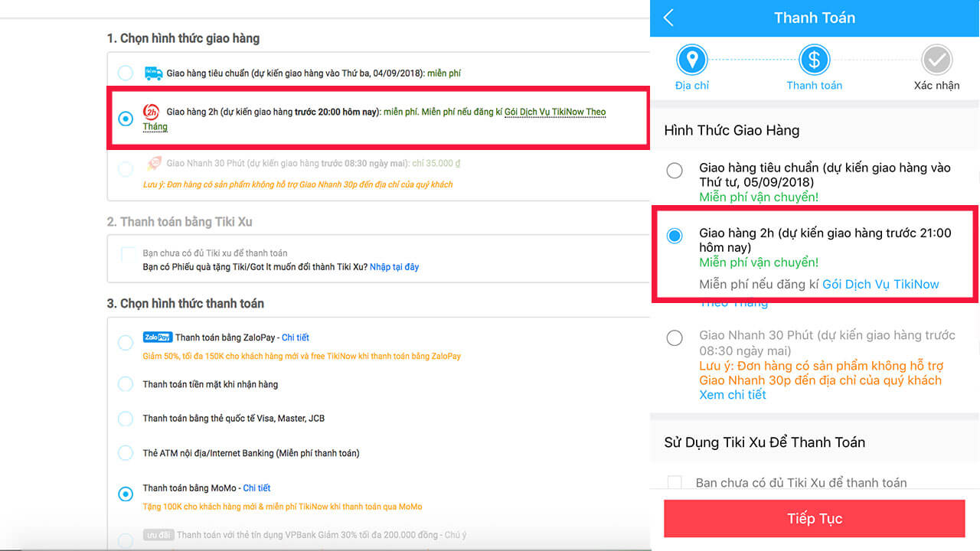Click orange Lưu ý note under desktop Giao Nhanh
The height and width of the screenshot is (551, 980).
pyautogui.click(x=298, y=184)
